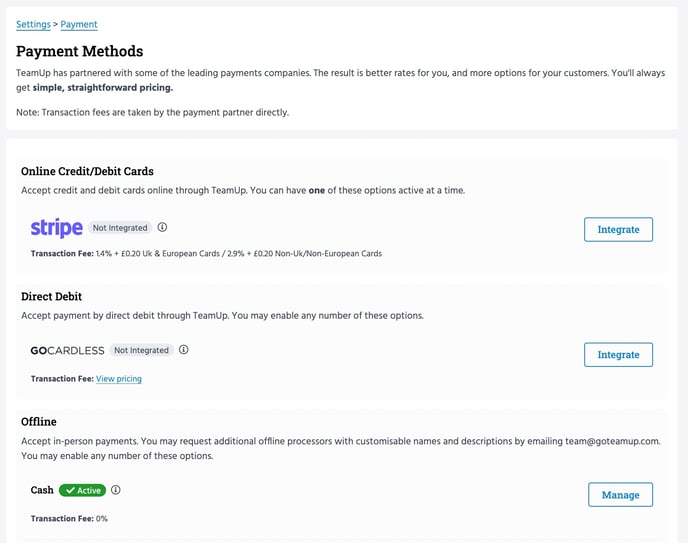This screenshot has height=543, width=688.
Task: Select the Direct Debit section heading
Action: coord(52,297)
